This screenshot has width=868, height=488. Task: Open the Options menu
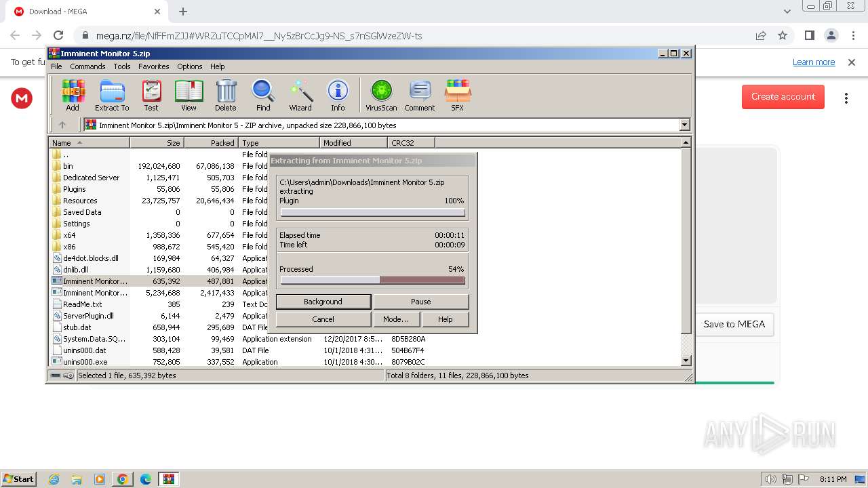pos(190,66)
